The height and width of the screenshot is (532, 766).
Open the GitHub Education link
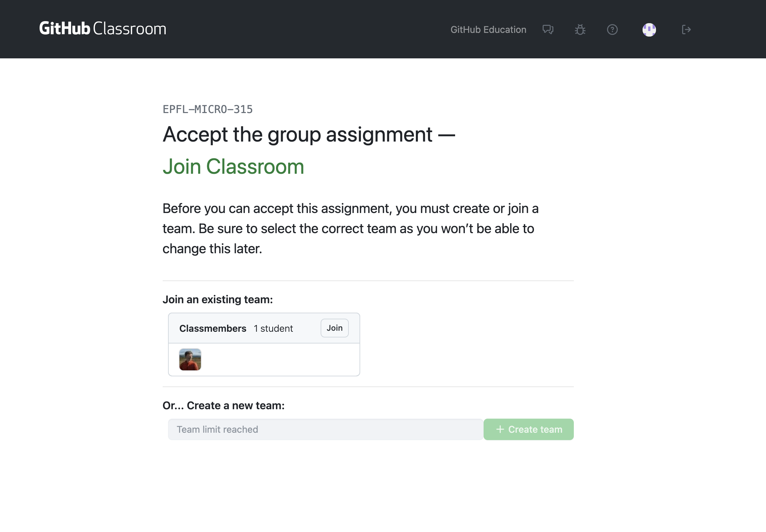coord(488,30)
